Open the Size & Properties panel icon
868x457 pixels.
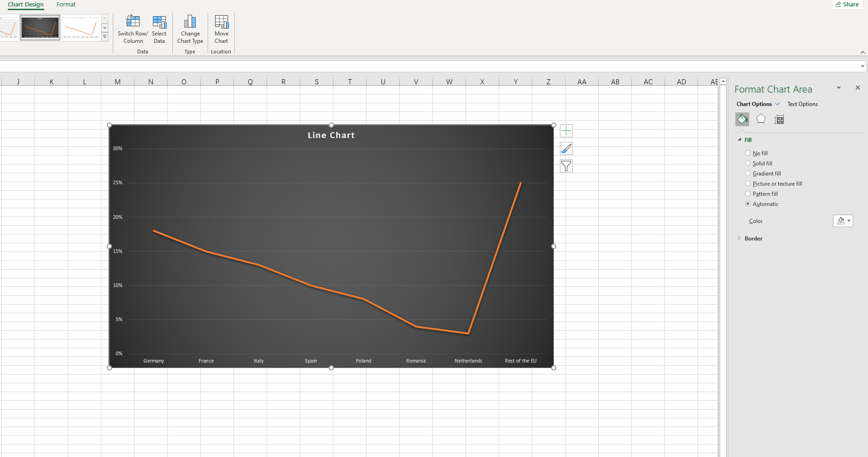(x=779, y=119)
